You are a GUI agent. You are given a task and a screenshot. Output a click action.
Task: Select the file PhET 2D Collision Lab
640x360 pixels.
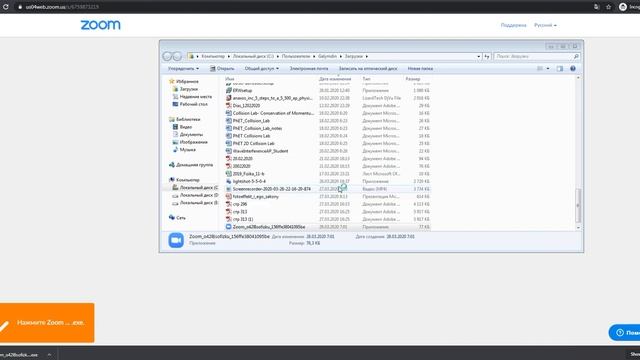pos(253,144)
